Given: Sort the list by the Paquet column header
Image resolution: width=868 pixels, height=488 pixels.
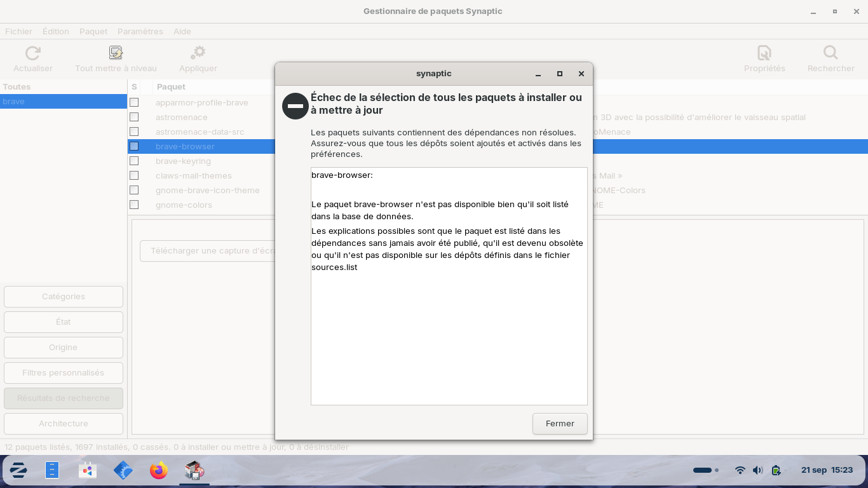Looking at the screenshot, I should pos(172,87).
